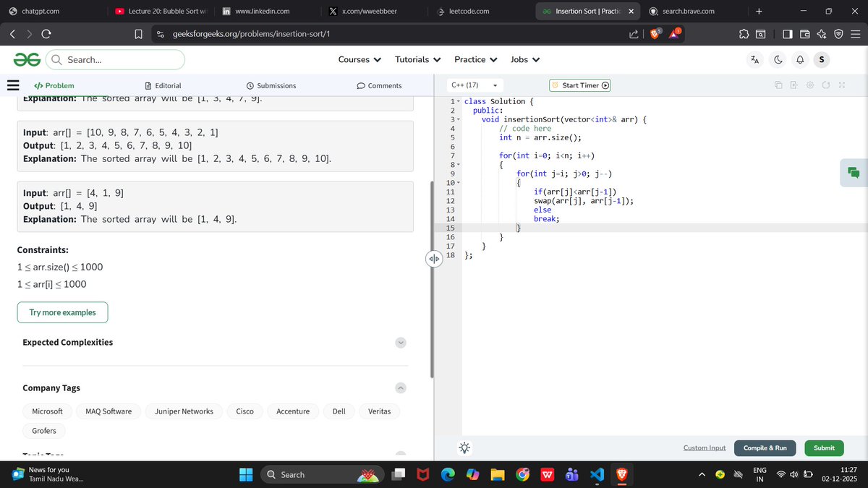Toggle the problem/editor split divider arrow

click(433, 258)
